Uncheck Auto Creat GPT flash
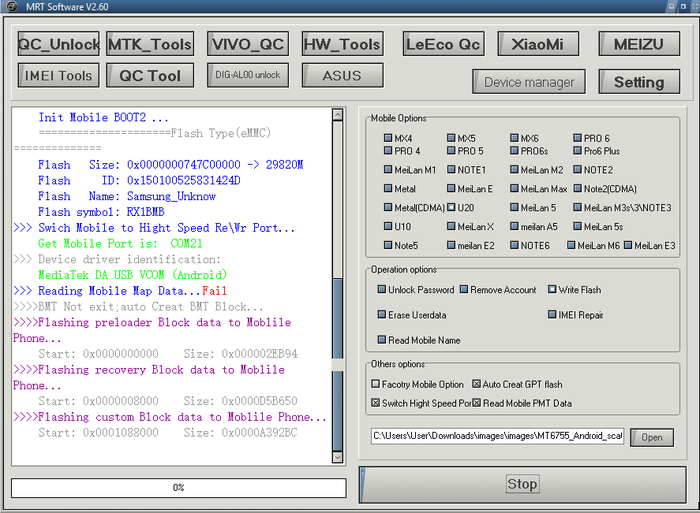 pyautogui.click(x=475, y=384)
